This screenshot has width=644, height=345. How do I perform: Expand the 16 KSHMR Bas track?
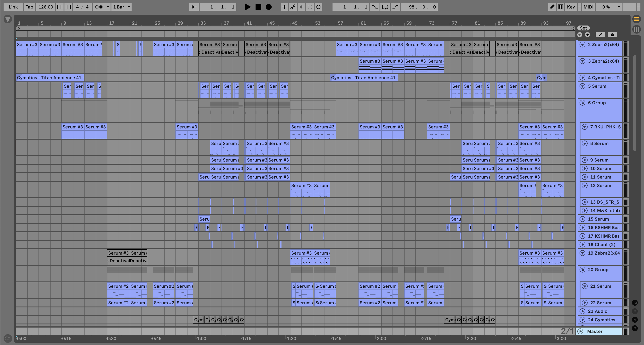coord(582,228)
